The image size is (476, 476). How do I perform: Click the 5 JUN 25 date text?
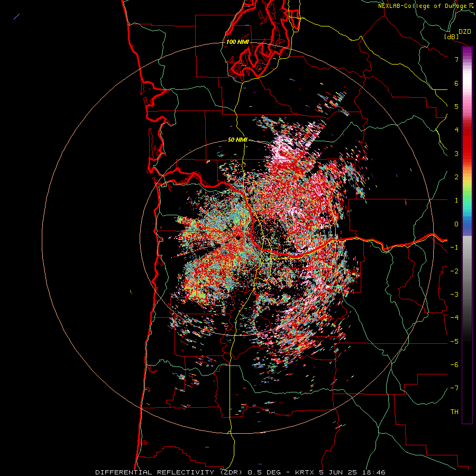click(x=337, y=472)
